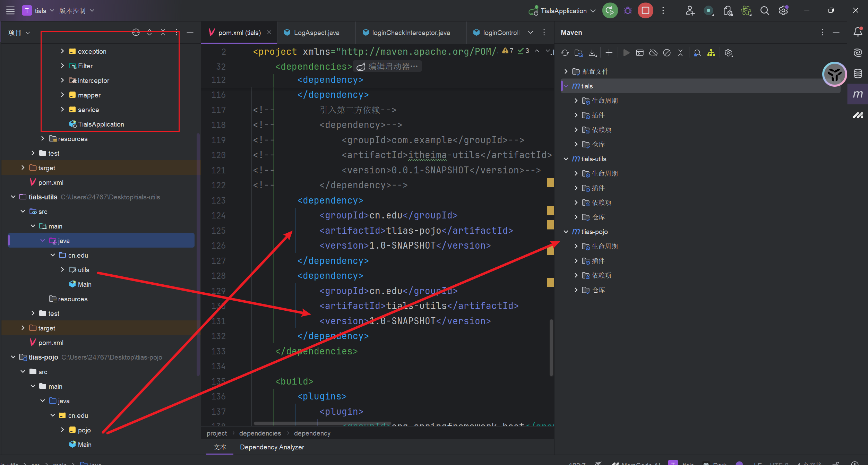The image size is (868, 465).
Task: Switch to LogAspect.java tab
Action: pos(316,33)
